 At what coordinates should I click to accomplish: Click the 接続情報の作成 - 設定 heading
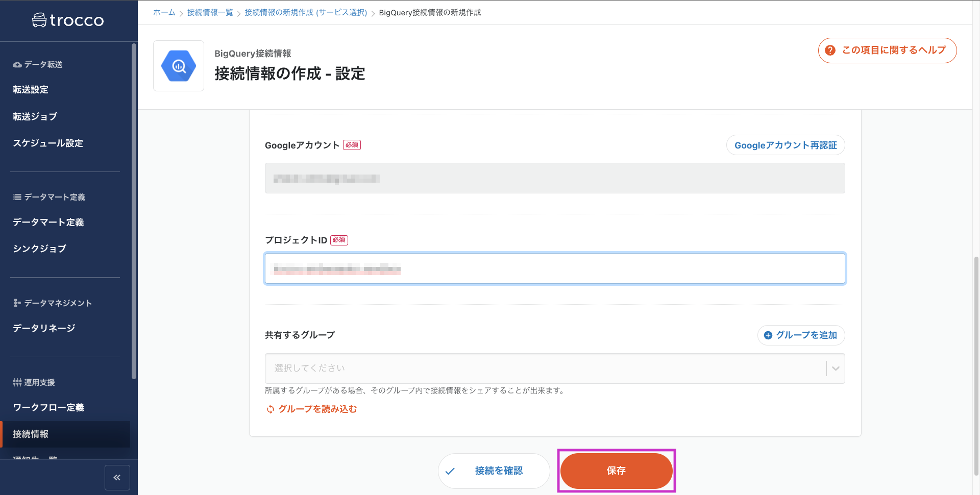[290, 73]
